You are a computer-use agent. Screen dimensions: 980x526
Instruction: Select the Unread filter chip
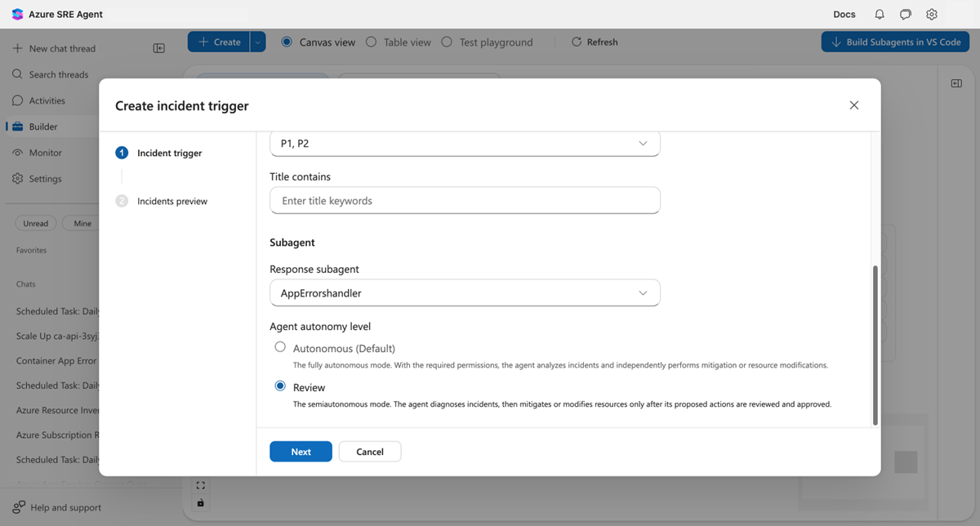[x=35, y=222]
